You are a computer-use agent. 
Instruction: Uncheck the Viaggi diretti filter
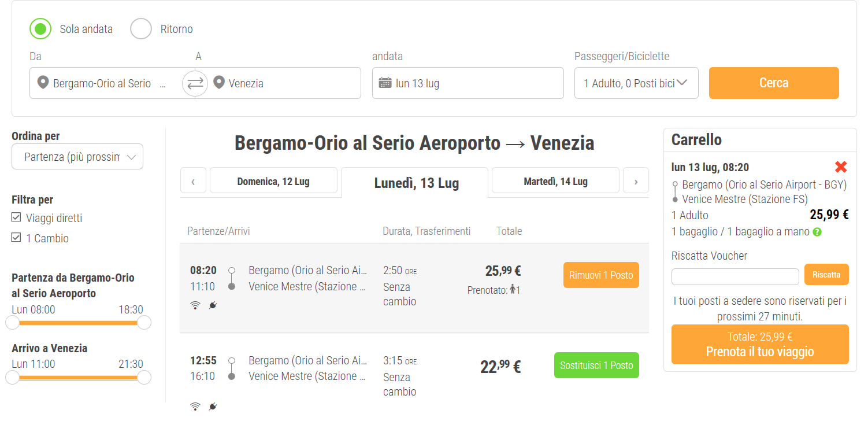17,218
